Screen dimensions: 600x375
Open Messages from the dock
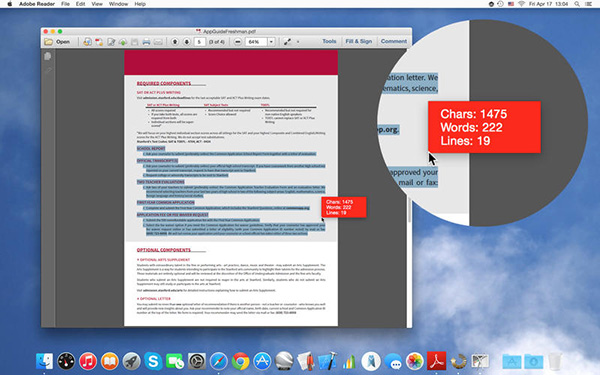pos(393,361)
